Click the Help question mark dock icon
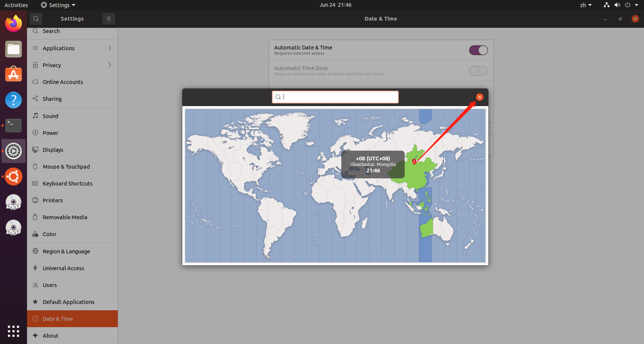 click(x=14, y=100)
